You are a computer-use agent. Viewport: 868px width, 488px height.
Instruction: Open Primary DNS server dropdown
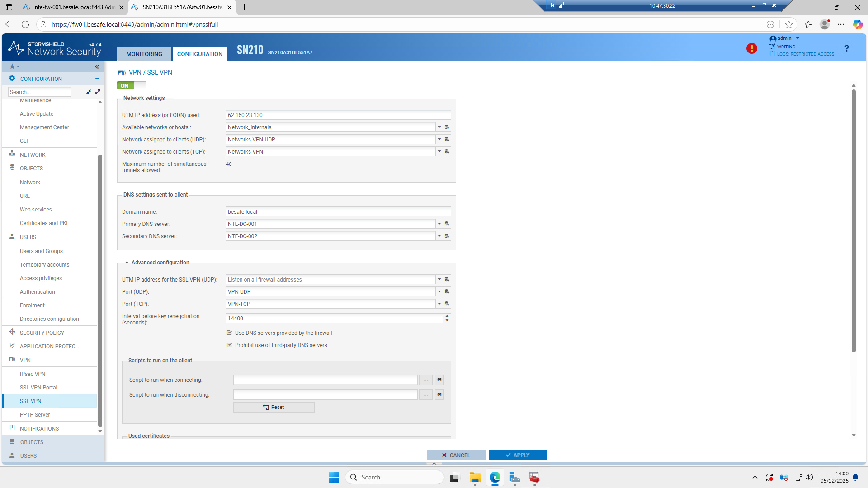pyautogui.click(x=439, y=224)
